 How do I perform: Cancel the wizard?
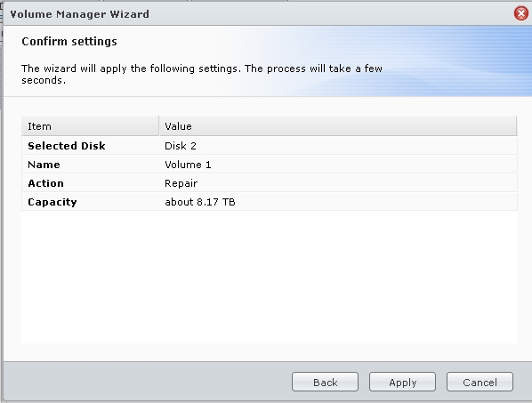pyautogui.click(x=480, y=382)
